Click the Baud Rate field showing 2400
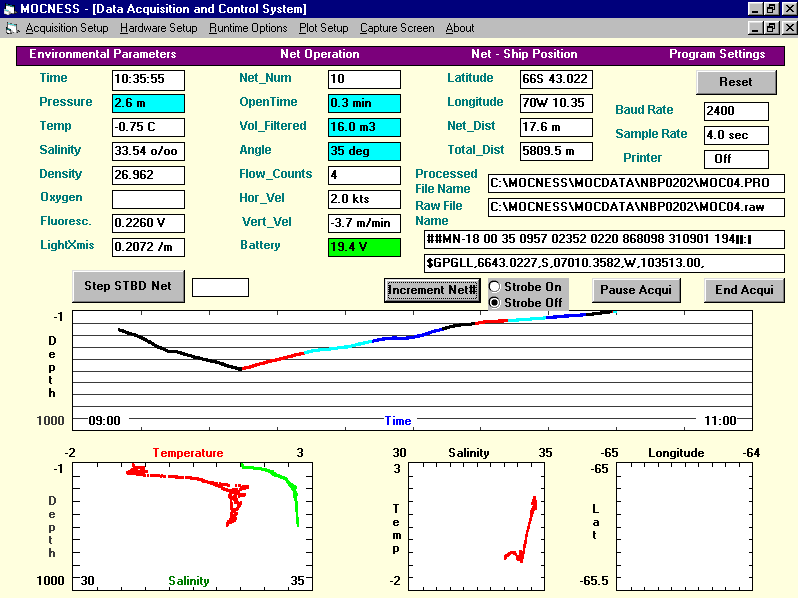The image size is (798, 598). point(736,111)
